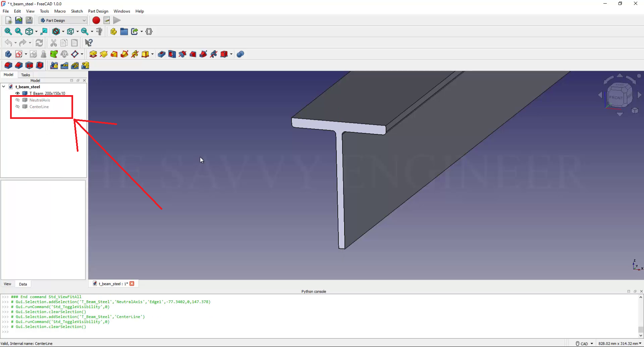Select the Fillet tool

[x=8, y=66]
